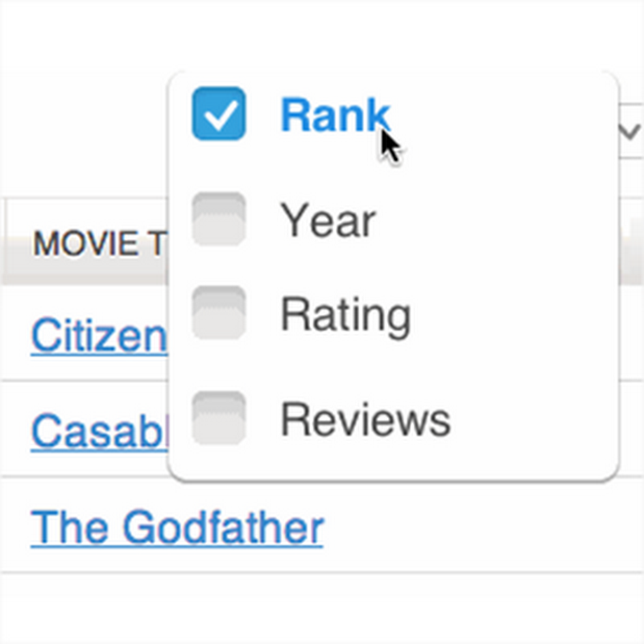Image resolution: width=644 pixels, height=644 pixels.
Task: Enable the Year checkbox
Action: tap(218, 219)
